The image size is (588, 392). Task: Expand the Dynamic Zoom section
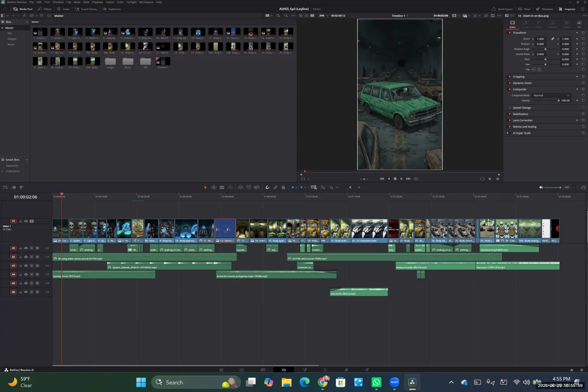coord(522,83)
